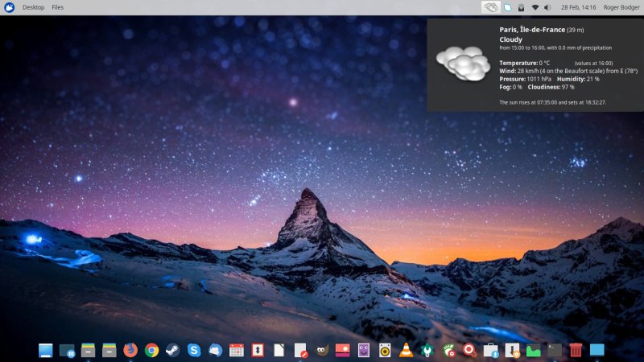Toggle the weather applet in the panel

coord(491,7)
